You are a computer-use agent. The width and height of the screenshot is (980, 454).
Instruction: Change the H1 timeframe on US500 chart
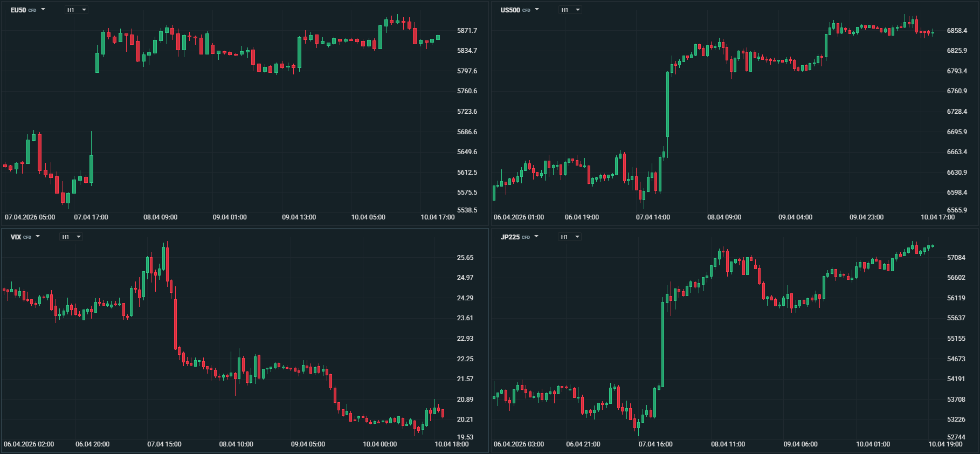coord(570,10)
